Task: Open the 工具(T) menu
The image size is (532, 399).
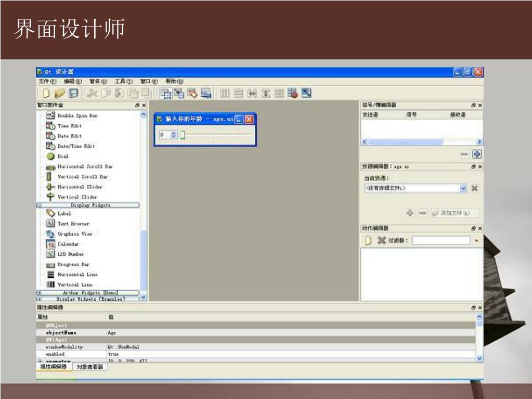Action: click(x=123, y=82)
